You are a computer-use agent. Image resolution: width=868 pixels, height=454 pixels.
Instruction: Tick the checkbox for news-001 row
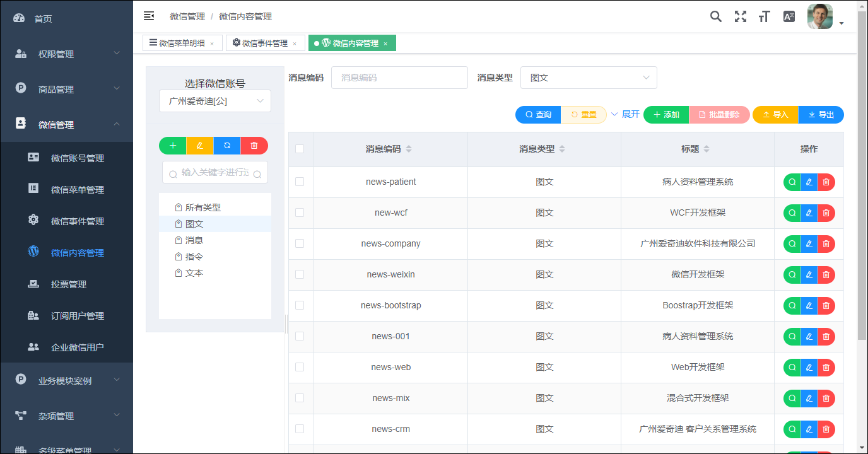[x=300, y=336]
